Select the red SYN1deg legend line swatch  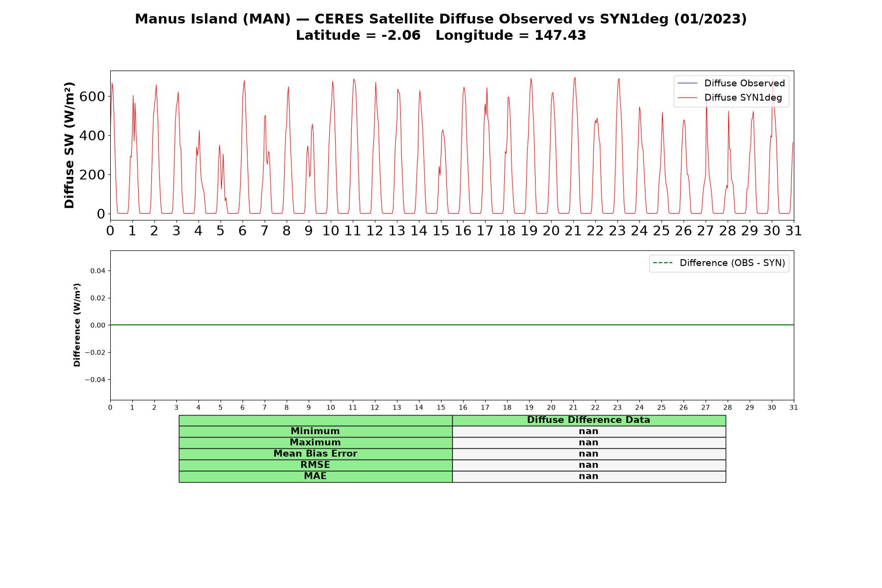(x=687, y=98)
